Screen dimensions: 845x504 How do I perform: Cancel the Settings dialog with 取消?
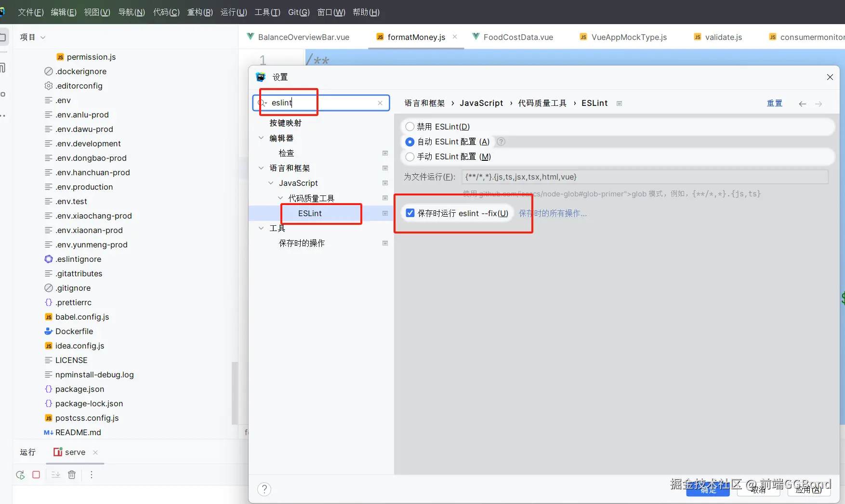[x=758, y=490]
